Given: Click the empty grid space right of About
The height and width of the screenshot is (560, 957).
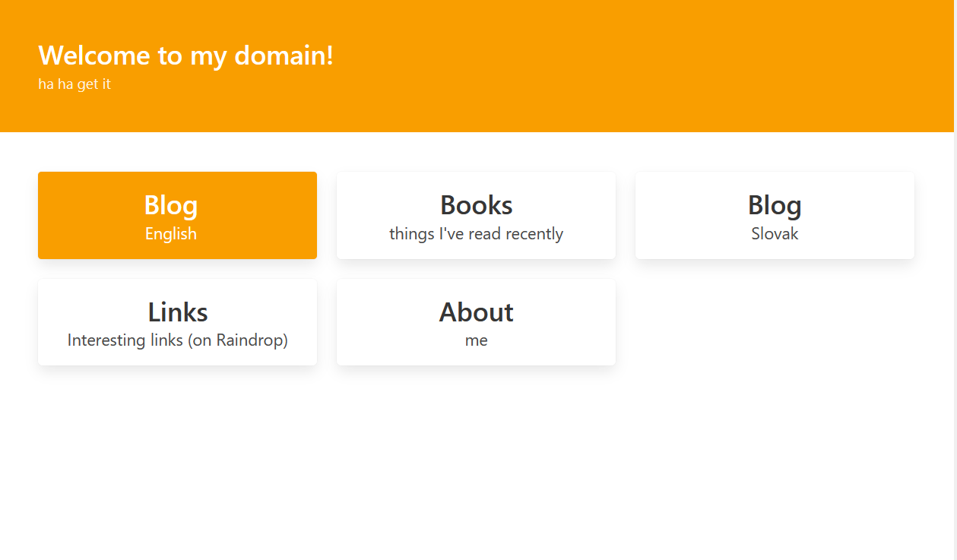Looking at the screenshot, I should click(x=775, y=322).
